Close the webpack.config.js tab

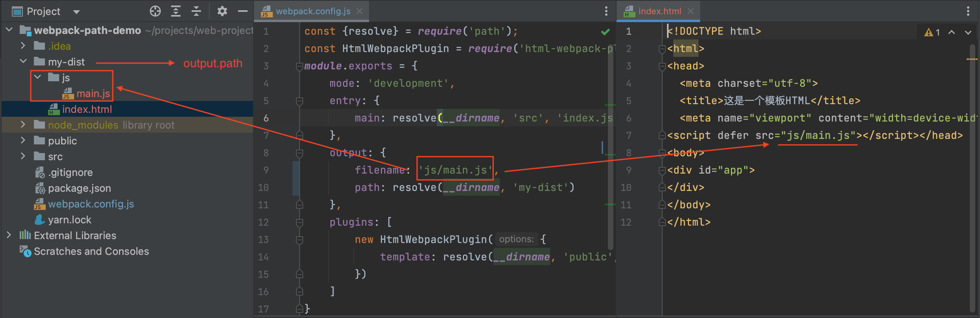pyautogui.click(x=360, y=11)
